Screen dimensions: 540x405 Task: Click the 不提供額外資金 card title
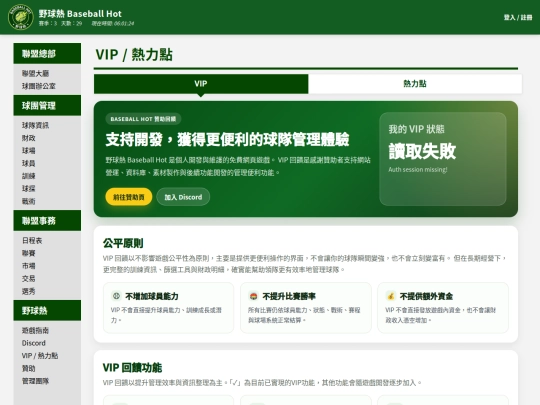click(x=426, y=296)
